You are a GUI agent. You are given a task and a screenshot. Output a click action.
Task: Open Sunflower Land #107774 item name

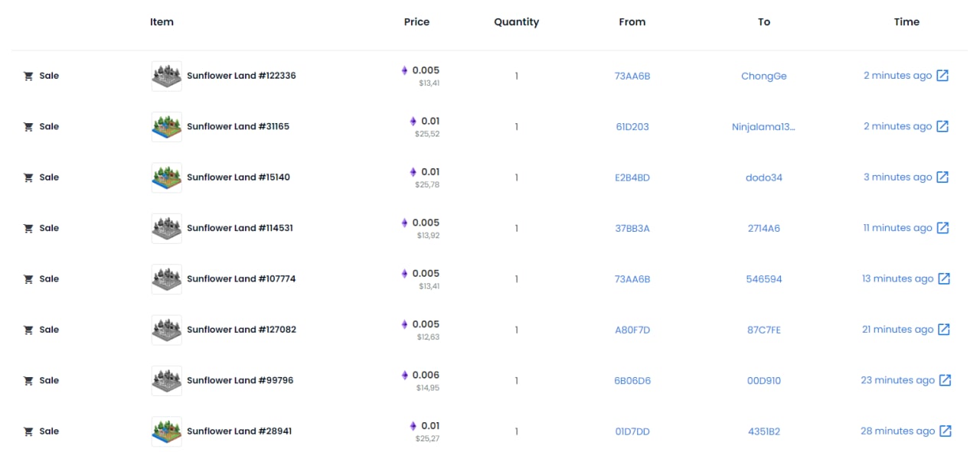[x=240, y=279]
